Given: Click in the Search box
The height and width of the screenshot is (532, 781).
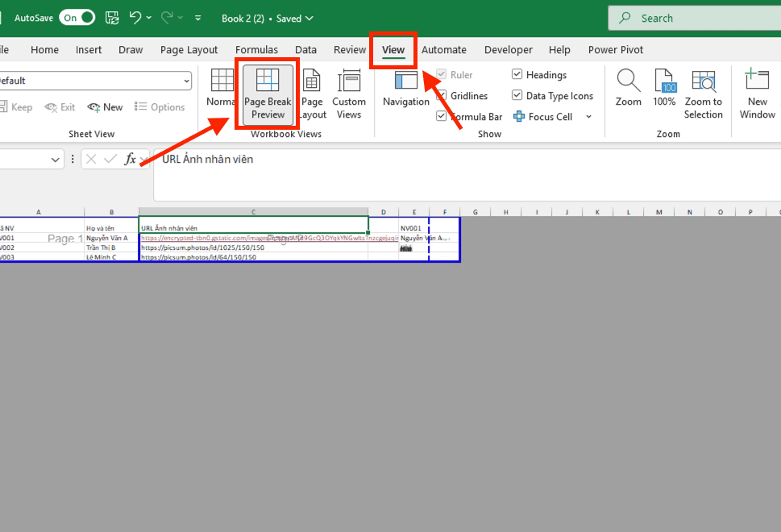Looking at the screenshot, I should [694, 18].
